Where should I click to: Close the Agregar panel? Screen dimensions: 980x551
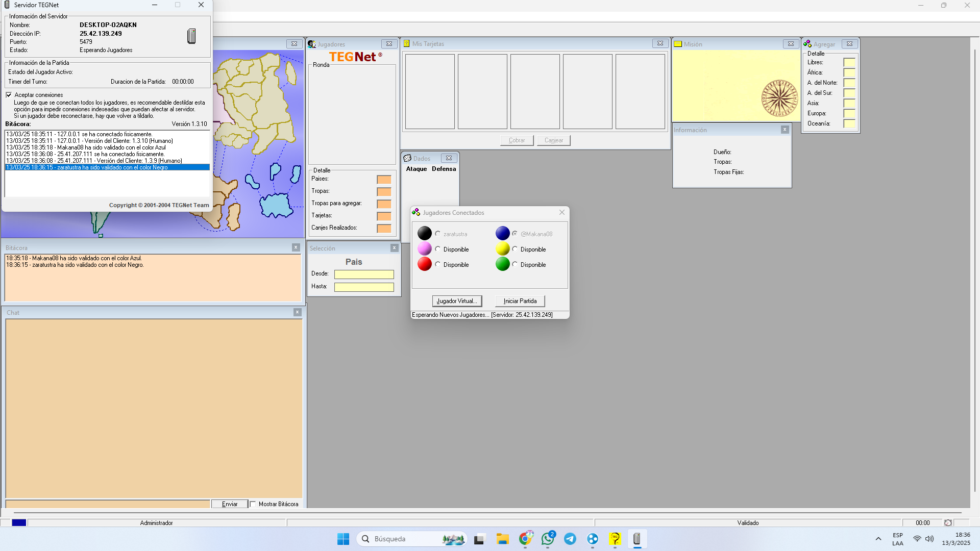coord(849,44)
